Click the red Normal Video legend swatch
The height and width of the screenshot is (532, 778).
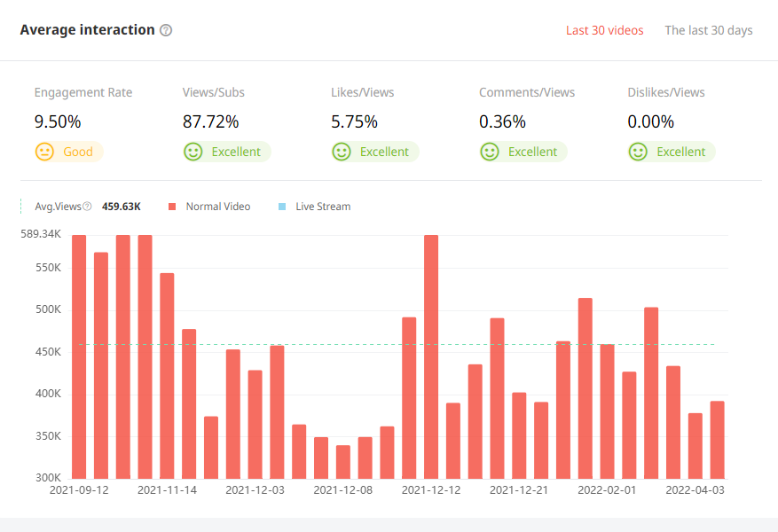coord(172,207)
